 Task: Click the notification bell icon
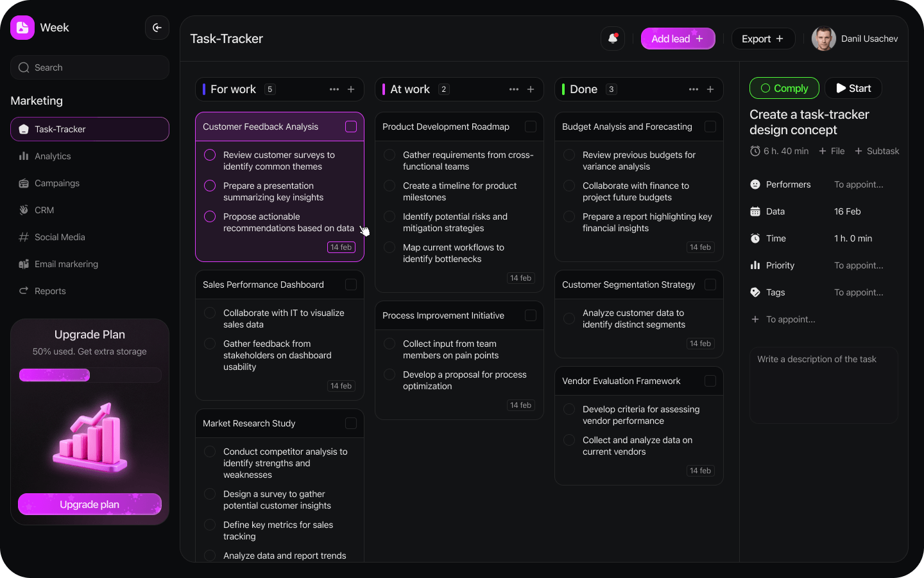pos(613,39)
